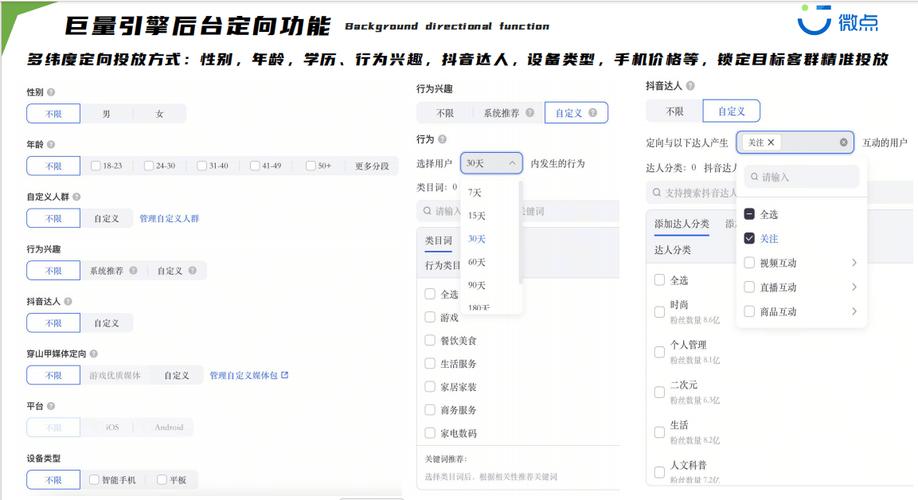Click the search icon in 请输入 dropdown field
918x500 pixels.
tap(752, 177)
